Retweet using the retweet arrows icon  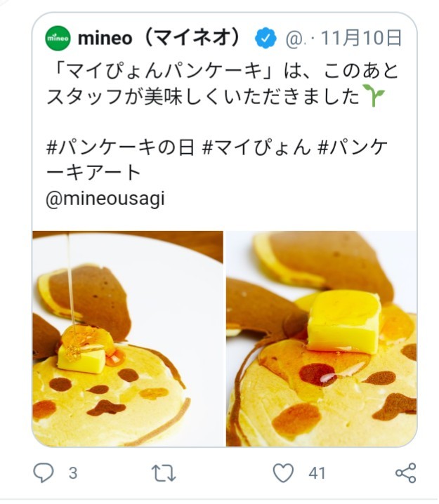164,473
